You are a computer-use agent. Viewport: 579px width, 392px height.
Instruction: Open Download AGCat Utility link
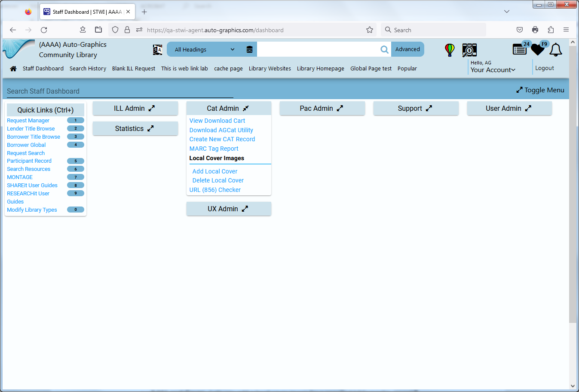tap(221, 131)
